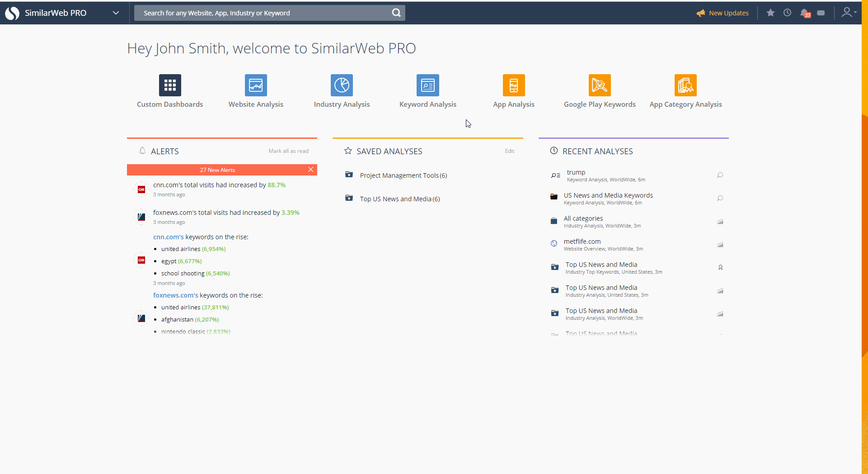Click search icon on US News Keywords row

(x=720, y=198)
